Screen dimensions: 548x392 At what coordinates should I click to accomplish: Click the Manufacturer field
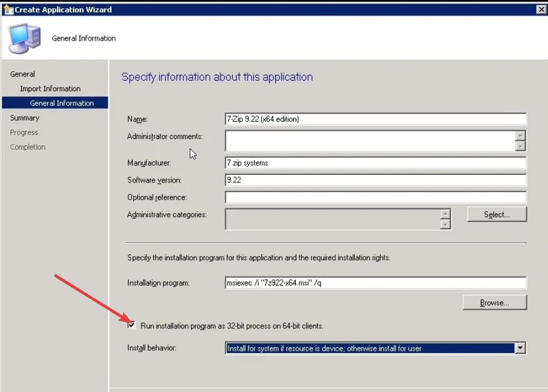[375, 162]
